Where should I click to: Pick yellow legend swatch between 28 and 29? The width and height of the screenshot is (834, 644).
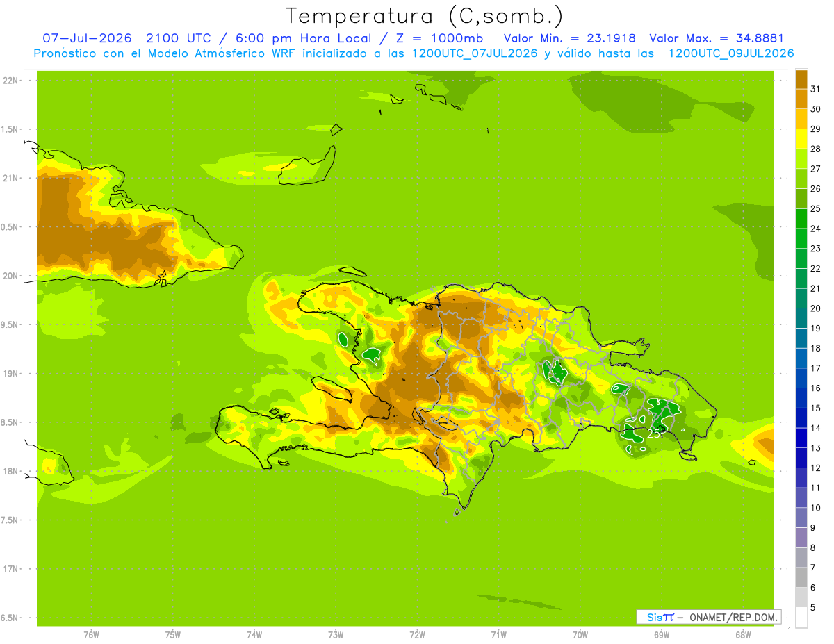[801, 139]
